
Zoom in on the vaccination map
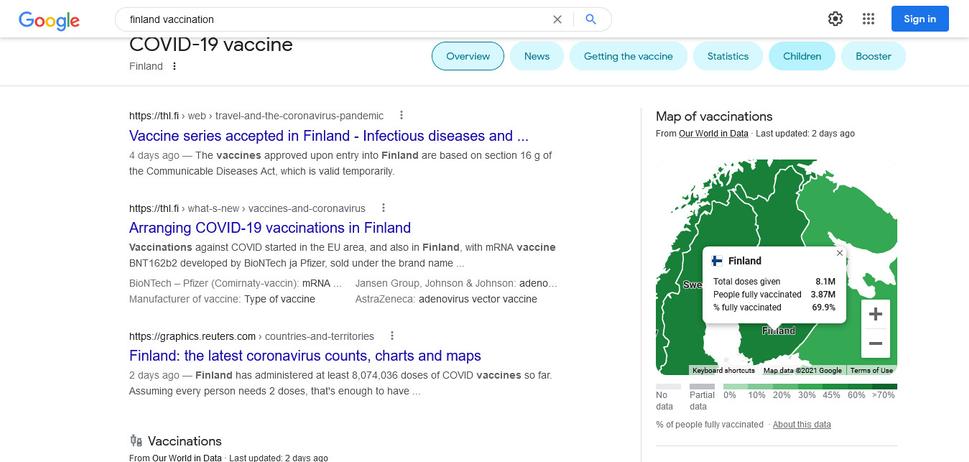pos(875,314)
